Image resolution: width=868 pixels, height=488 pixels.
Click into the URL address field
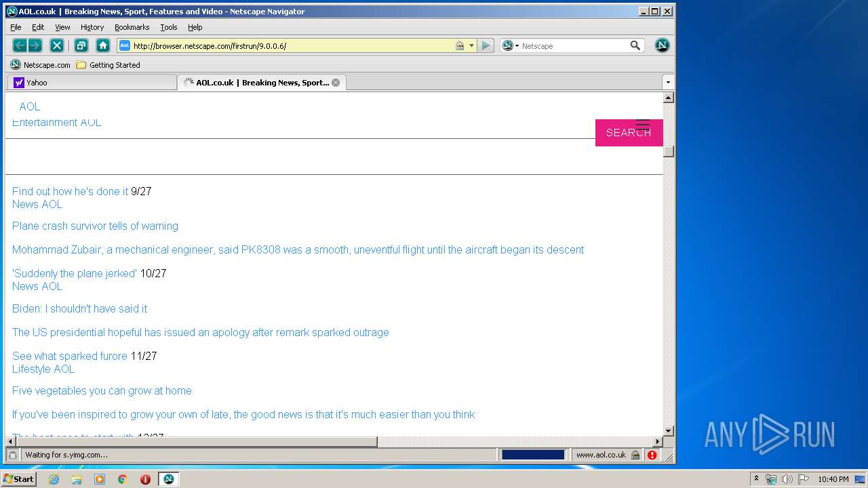pos(292,45)
